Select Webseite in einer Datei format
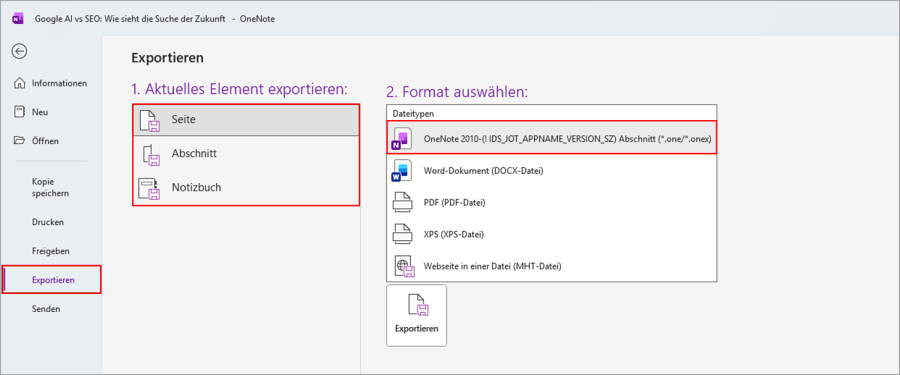The height and width of the screenshot is (375, 900). tap(552, 266)
